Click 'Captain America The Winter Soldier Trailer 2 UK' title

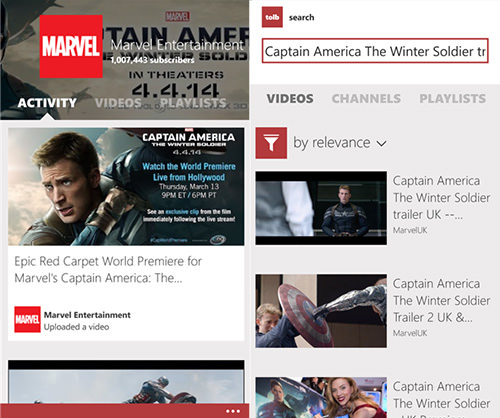click(441, 300)
